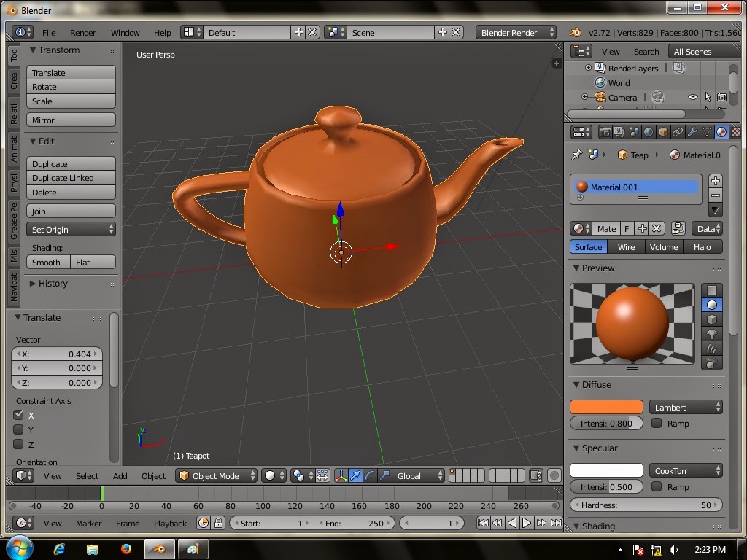
Task: Enable the Diffuse Ramp checkbox
Action: tap(657, 423)
